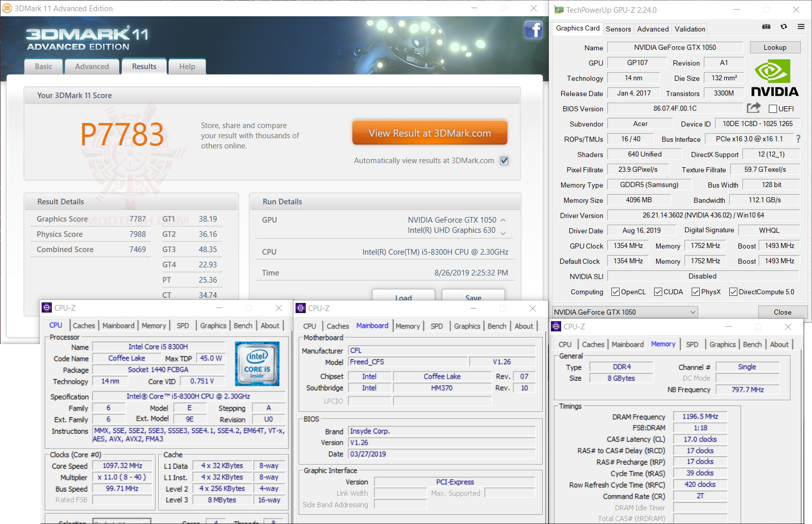This screenshot has width=812, height=524.
Task: Click the GPU-Z title bar app icon
Action: tap(559, 10)
